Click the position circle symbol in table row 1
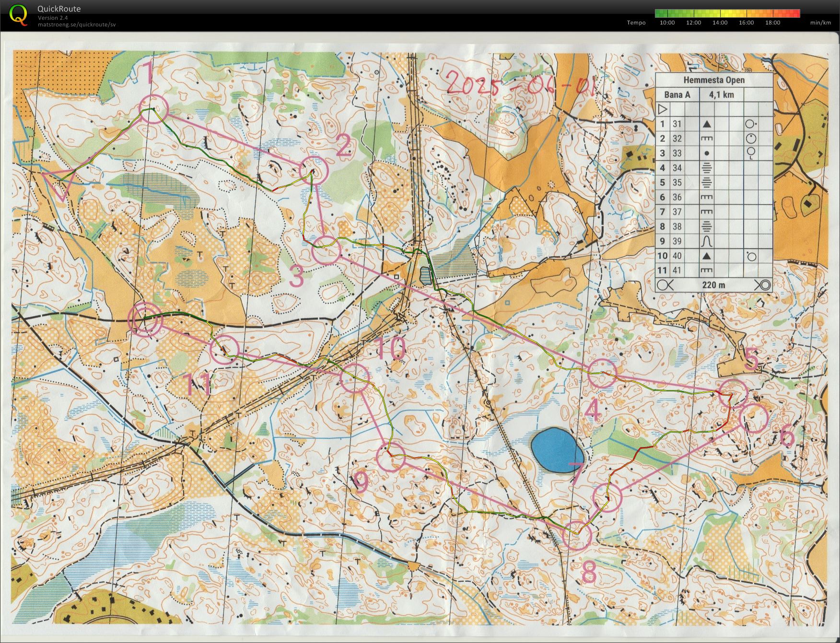 (751, 124)
